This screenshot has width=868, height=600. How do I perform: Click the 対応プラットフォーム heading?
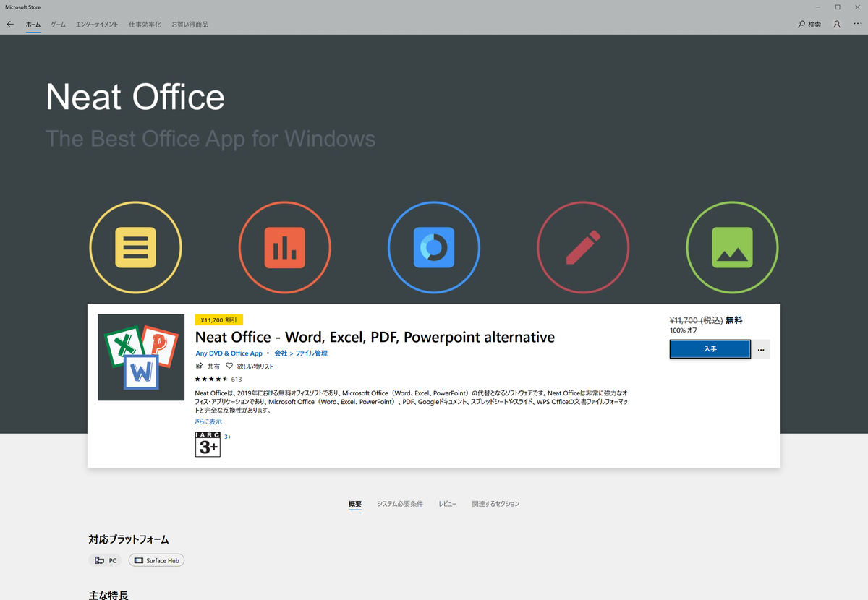click(129, 539)
